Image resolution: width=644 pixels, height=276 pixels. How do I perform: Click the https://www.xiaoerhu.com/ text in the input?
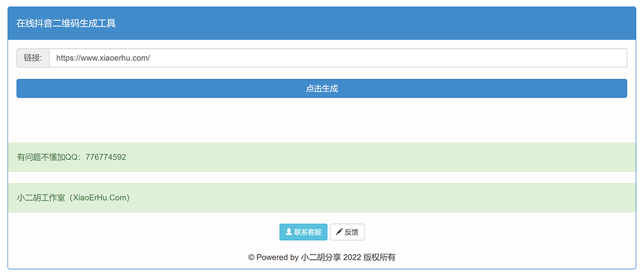coord(103,58)
